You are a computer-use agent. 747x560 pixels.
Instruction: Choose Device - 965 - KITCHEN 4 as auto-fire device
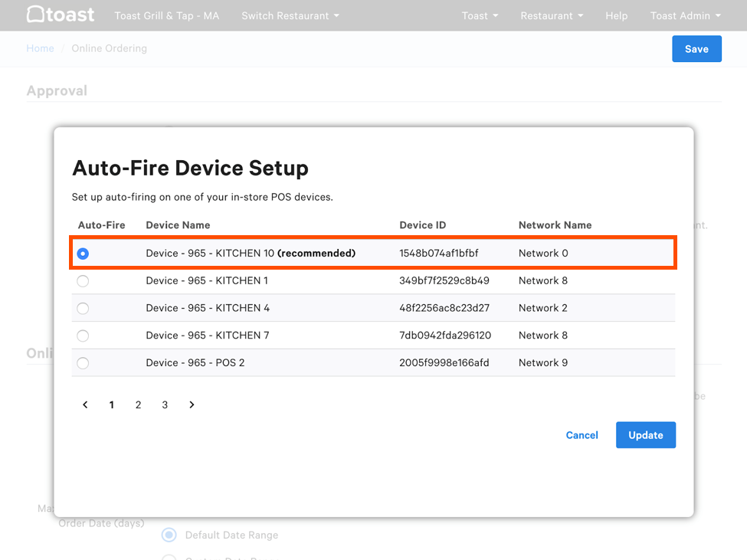click(83, 308)
